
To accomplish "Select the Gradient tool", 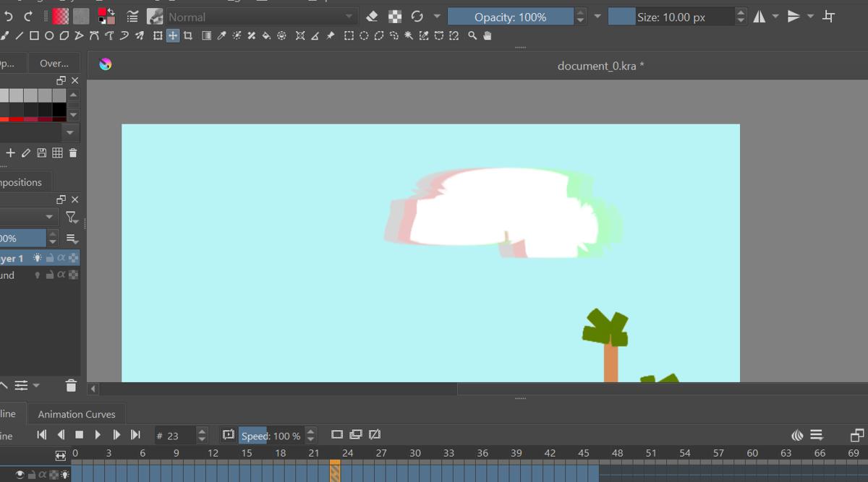I will [x=208, y=34].
